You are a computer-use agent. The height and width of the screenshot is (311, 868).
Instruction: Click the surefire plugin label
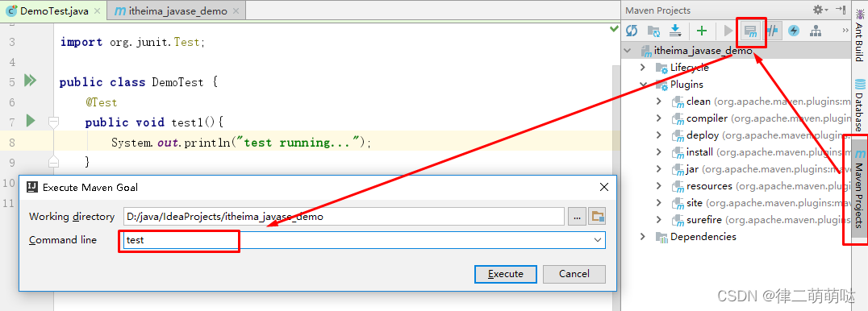pyautogui.click(x=704, y=220)
